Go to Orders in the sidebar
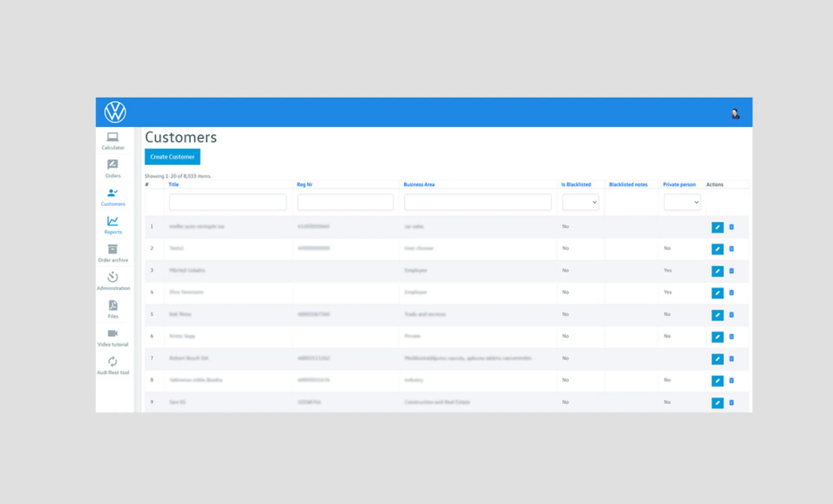833x504 pixels. coord(113,169)
